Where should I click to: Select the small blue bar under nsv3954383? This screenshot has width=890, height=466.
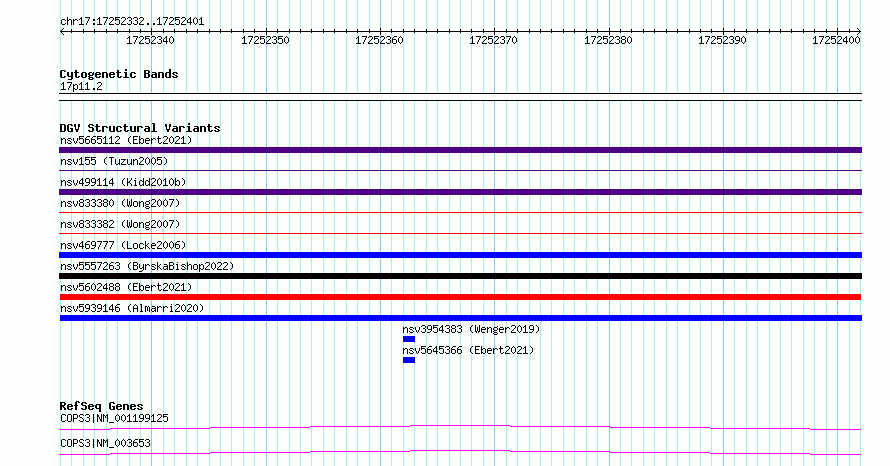pyautogui.click(x=409, y=339)
